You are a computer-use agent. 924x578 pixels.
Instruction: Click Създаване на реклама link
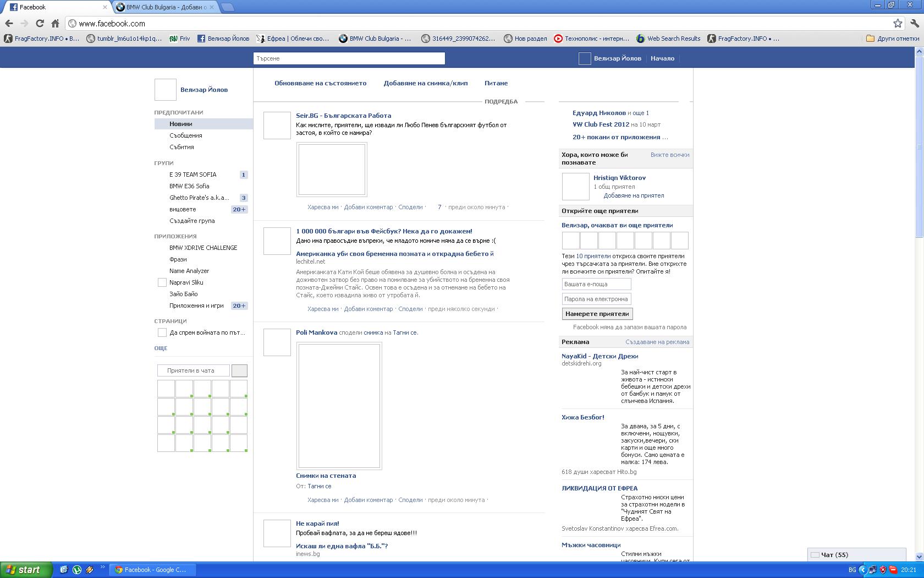pos(657,342)
